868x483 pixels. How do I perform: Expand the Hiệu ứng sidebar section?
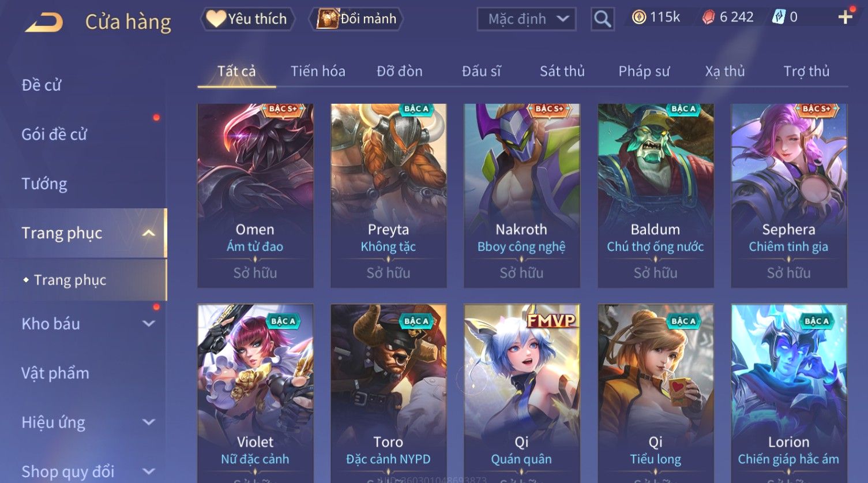click(149, 422)
